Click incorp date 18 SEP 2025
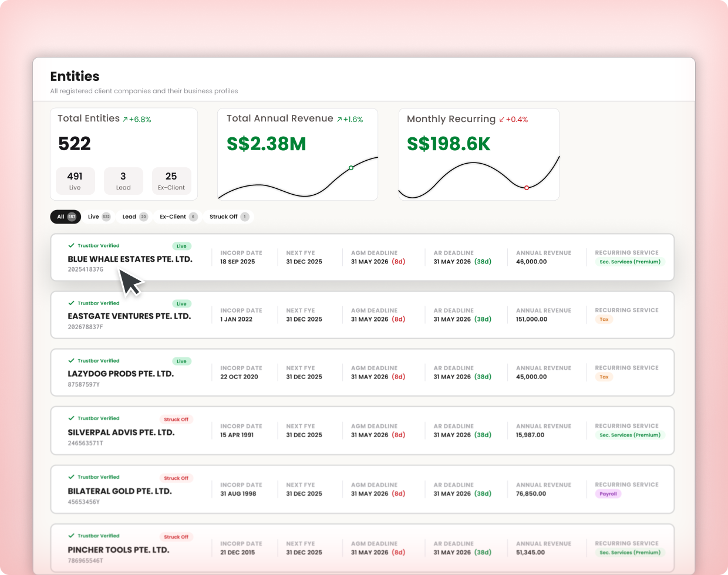 click(238, 262)
